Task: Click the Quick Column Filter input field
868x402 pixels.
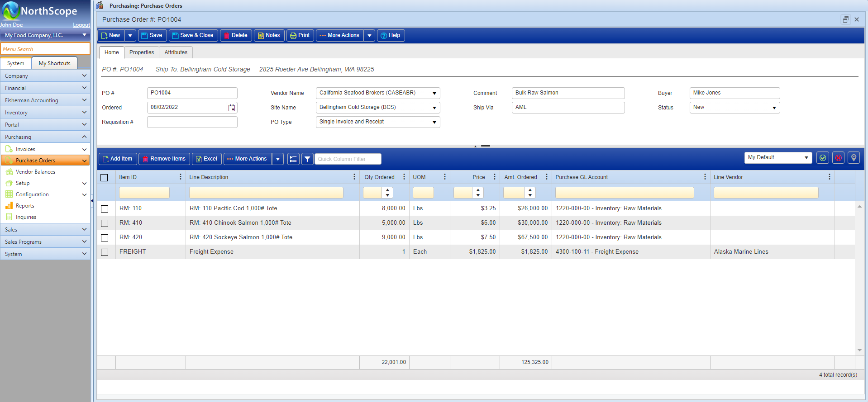Action: [348, 159]
